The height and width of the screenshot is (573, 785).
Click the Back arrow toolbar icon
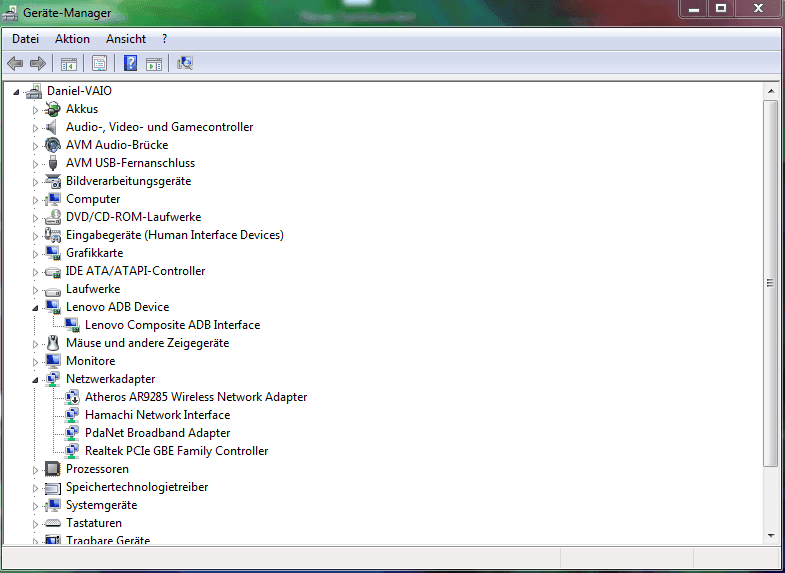point(15,63)
